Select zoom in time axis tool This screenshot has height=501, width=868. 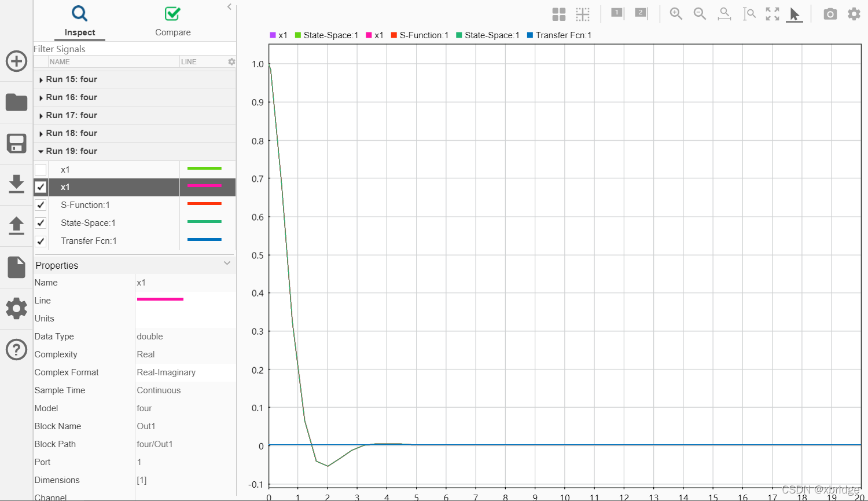724,14
